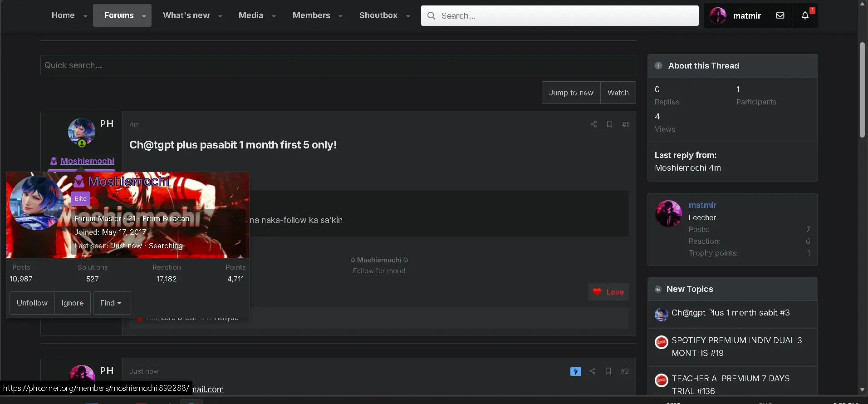Open the Media tab
868x404 pixels.
click(x=251, y=15)
